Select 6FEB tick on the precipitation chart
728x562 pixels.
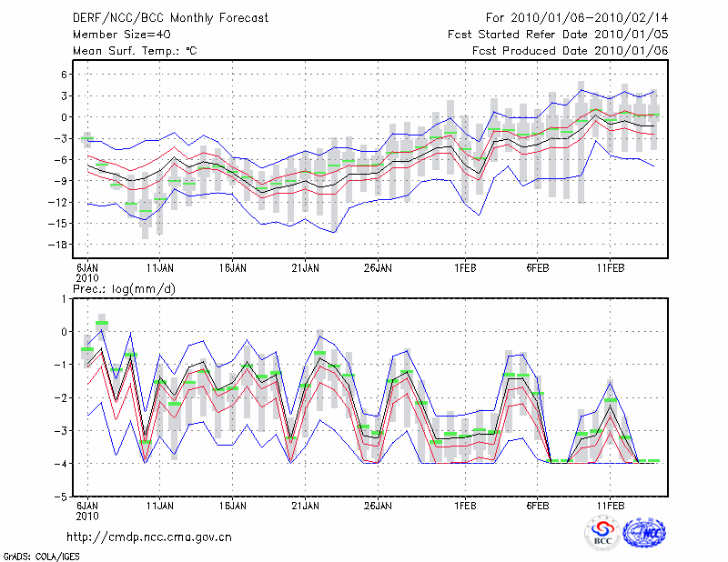[536, 505]
